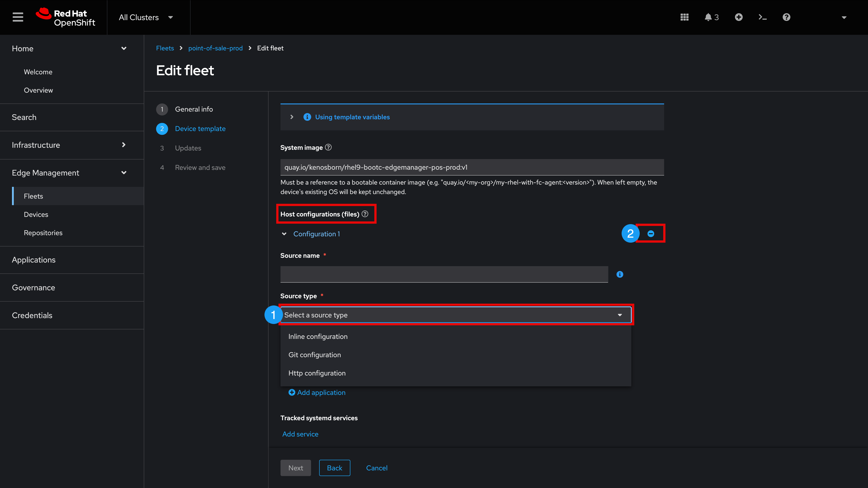Image resolution: width=868 pixels, height=488 pixels.
Task: Click the Add application link
Action: click(317, 392)
